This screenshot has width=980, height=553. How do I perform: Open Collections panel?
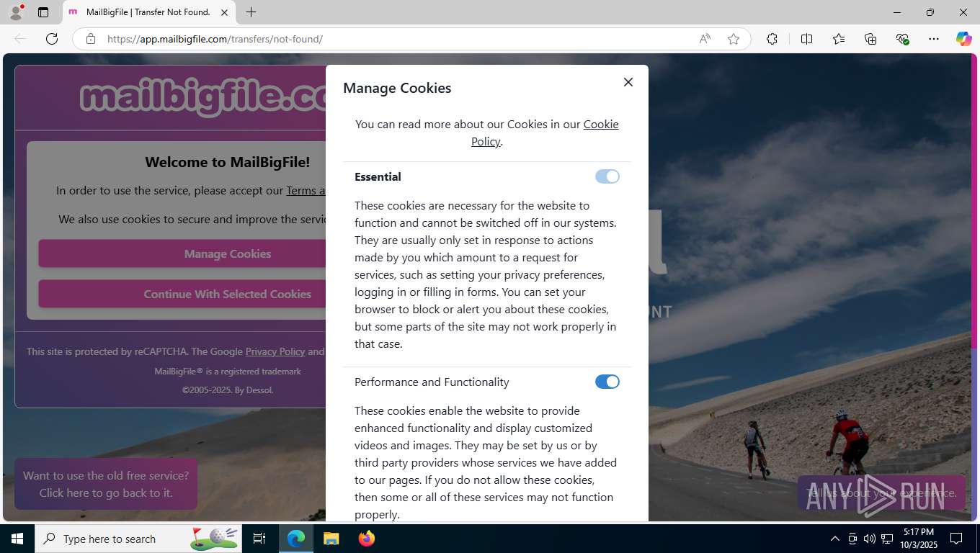(870, 39)
